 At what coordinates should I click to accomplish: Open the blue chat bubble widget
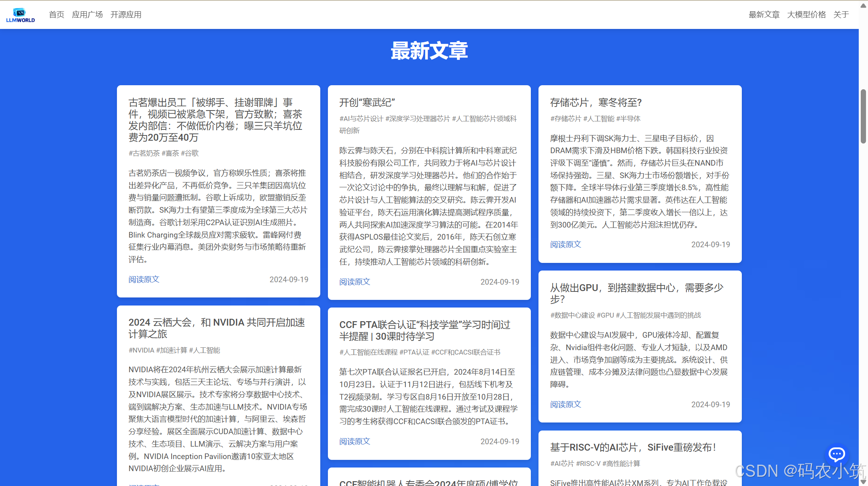[x=837, y=454]
